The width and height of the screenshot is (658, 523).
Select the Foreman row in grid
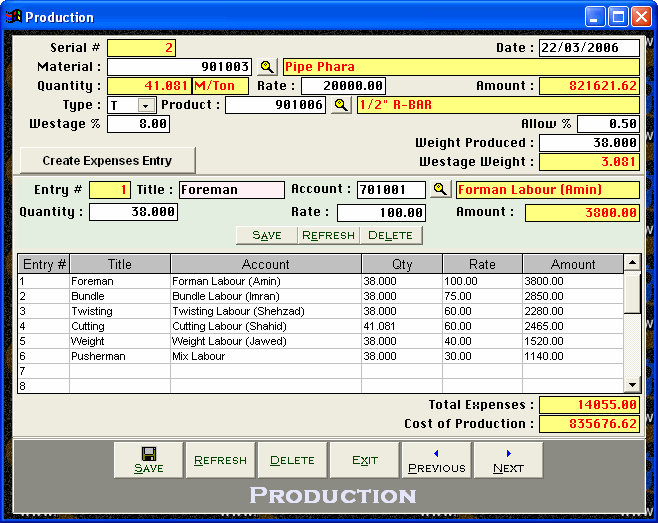[321, 281]
